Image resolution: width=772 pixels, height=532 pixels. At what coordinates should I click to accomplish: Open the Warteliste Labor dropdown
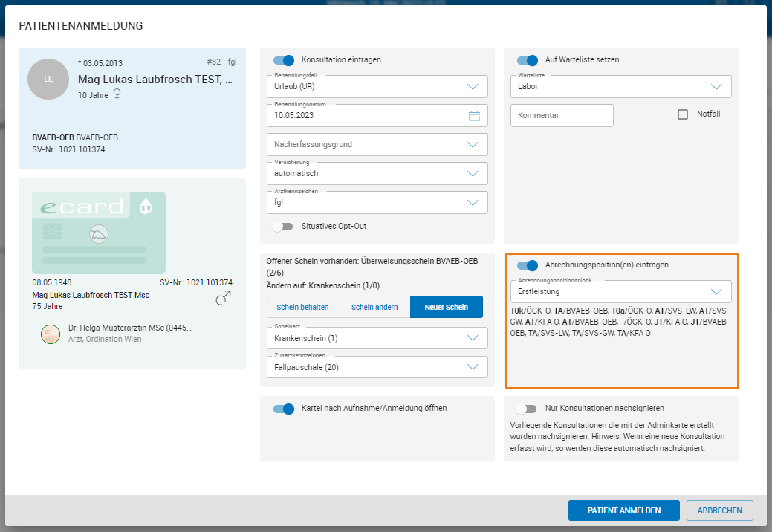point(620,87)
